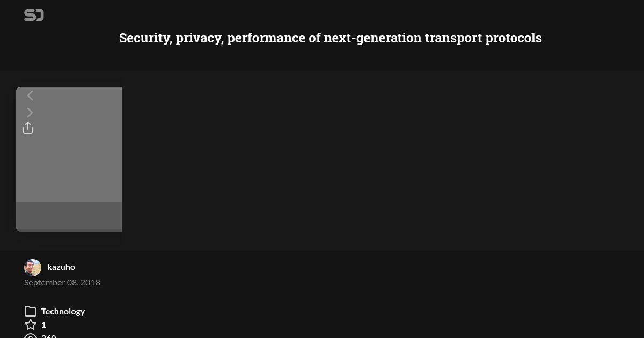
Task: Click the slide progress bar at viewer bottom
Action: click(x=69, y=230)
